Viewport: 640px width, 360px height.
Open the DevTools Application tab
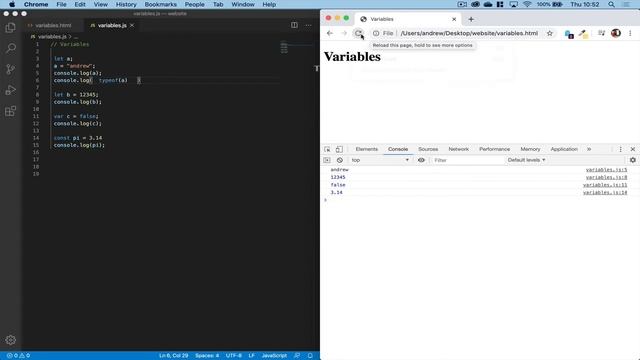click(x=564, y=149)
